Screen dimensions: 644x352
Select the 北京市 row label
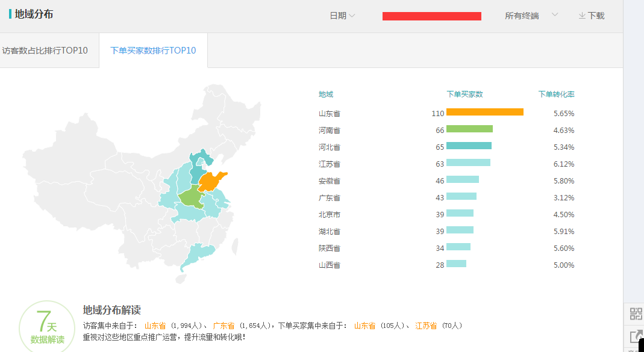[x=330, y=215]
